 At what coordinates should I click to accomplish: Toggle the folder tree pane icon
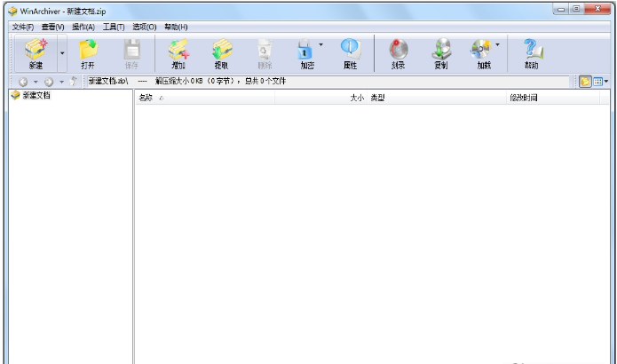pos(585,82)
